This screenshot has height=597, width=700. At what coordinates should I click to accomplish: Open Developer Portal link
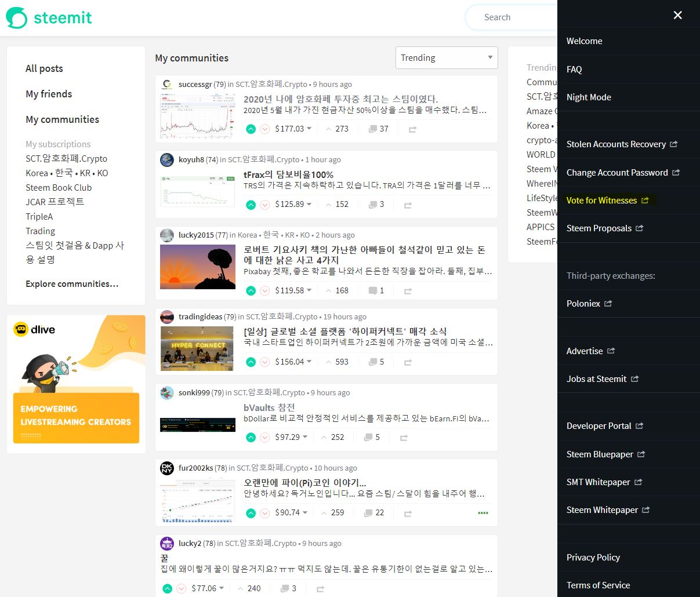tap(605, 425)
